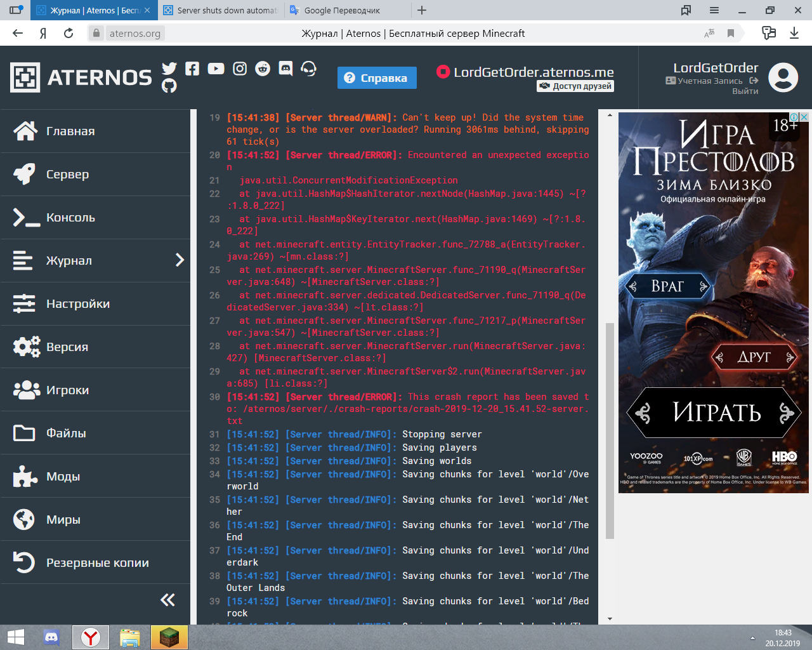Click the headset support icon
Image resolution: width=812 pixels, height=650 pixels.
pyautogui.click(x=309, y=69)
